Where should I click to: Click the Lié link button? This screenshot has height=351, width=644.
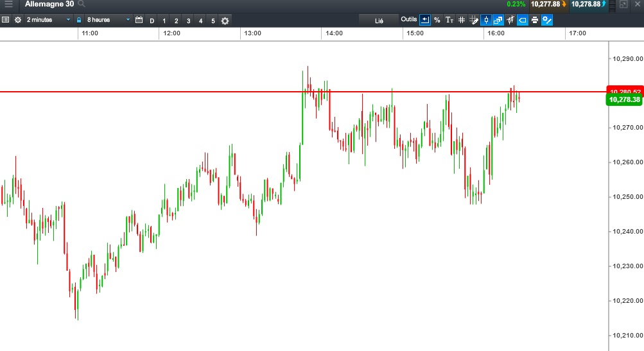tap(379, 21)
